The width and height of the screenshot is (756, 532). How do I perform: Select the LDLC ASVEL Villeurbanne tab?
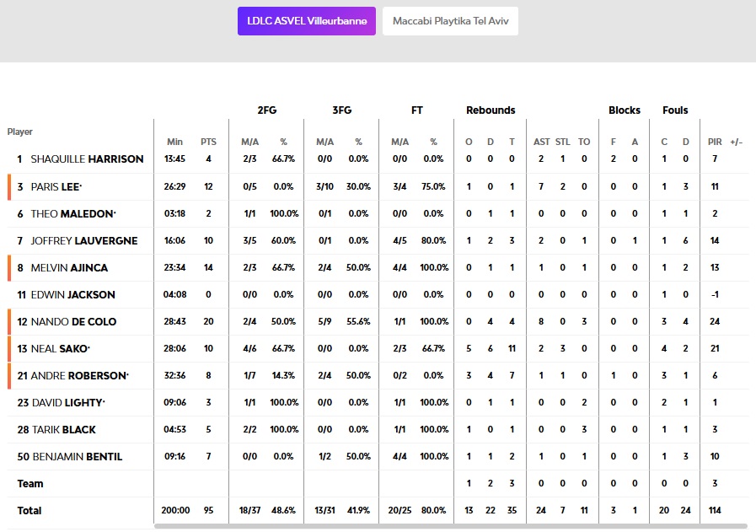pyautogui.click(x=307, y=21)
